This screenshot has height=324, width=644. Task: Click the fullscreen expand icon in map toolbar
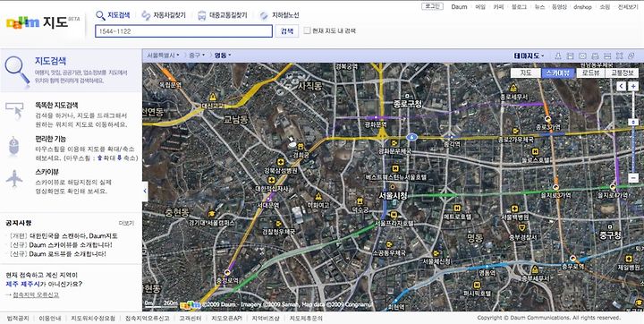click(620, 55)
